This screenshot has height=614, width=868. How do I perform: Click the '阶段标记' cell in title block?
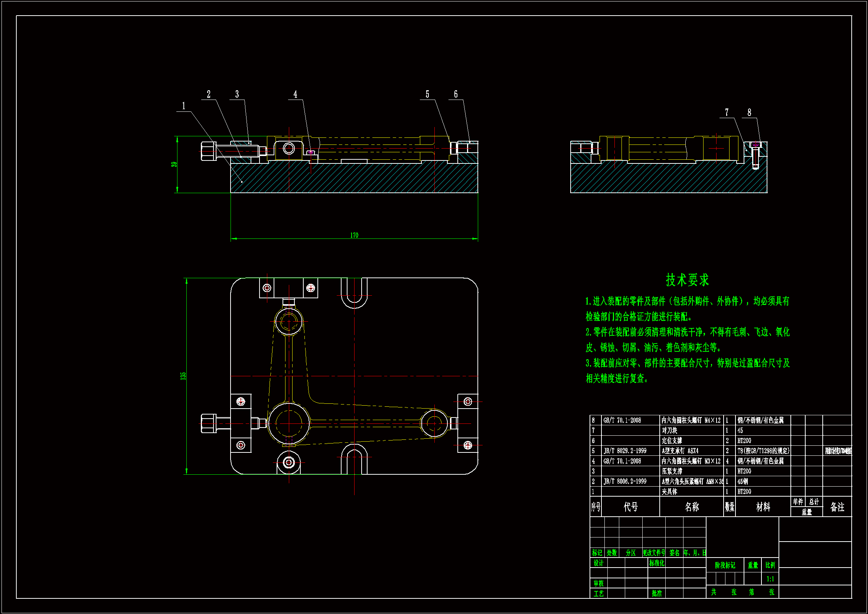tap(725, 565)
